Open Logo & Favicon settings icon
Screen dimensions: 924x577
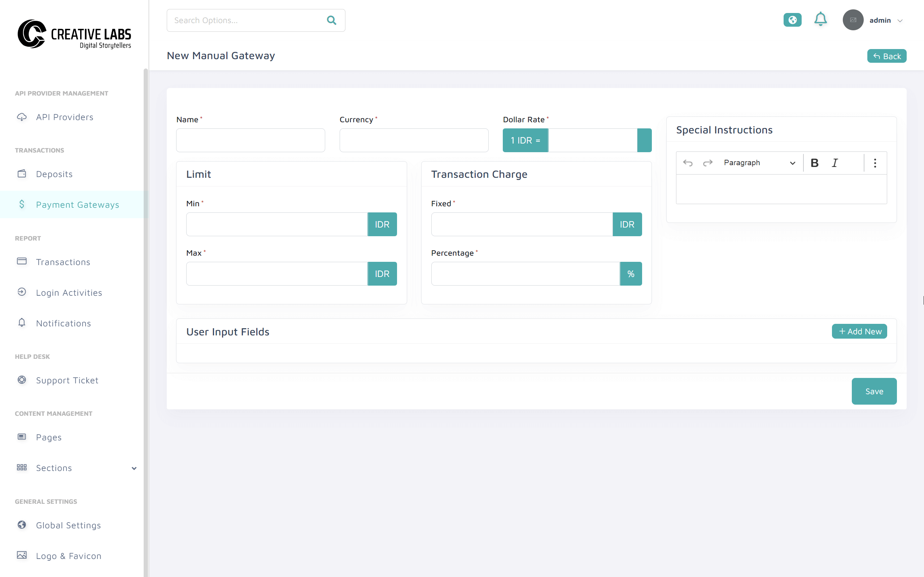click(x=21, y=555)
